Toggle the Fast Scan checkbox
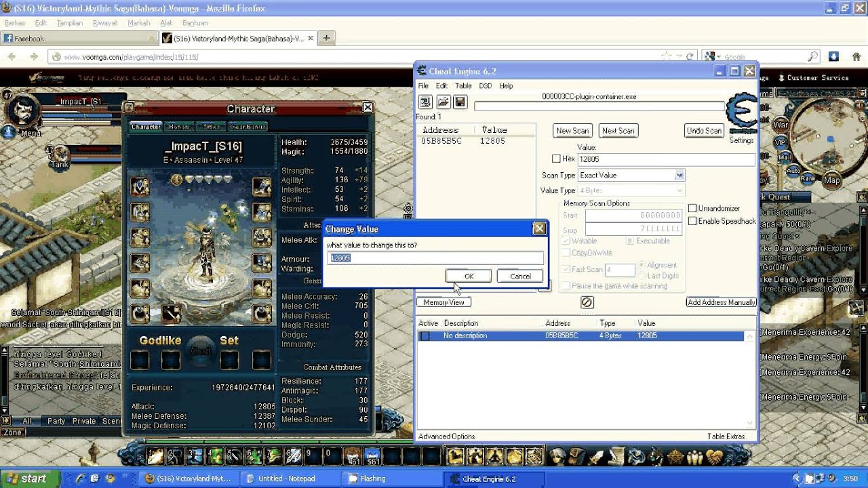868x488 pixels. (x=566, y=269)
